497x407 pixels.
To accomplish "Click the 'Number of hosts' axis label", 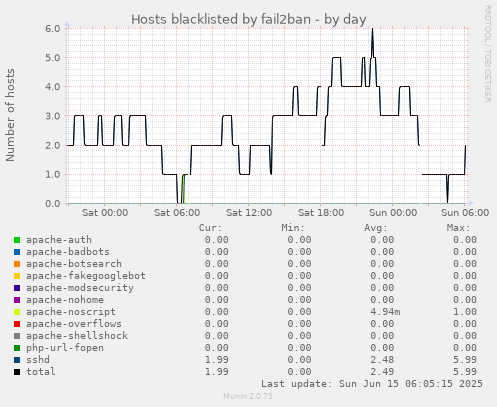I will [10, 115].
